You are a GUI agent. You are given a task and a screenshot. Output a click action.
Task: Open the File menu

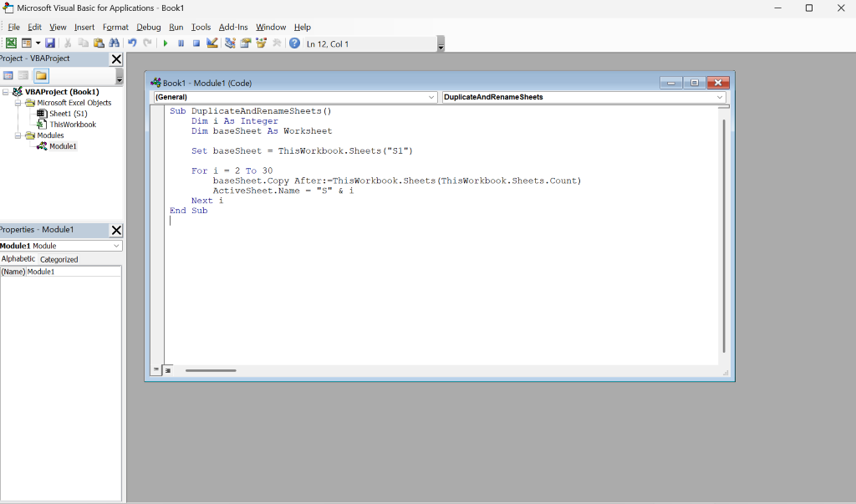[13, 27]
